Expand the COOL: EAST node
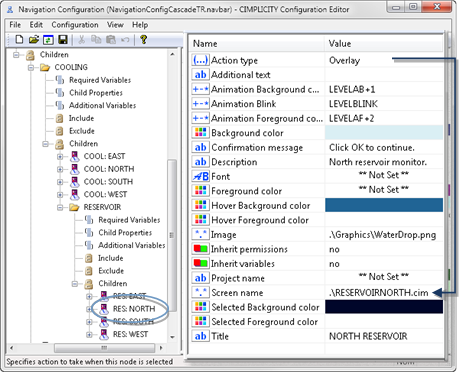This screenshot has height=373, width=459. [x=60, y=156]
